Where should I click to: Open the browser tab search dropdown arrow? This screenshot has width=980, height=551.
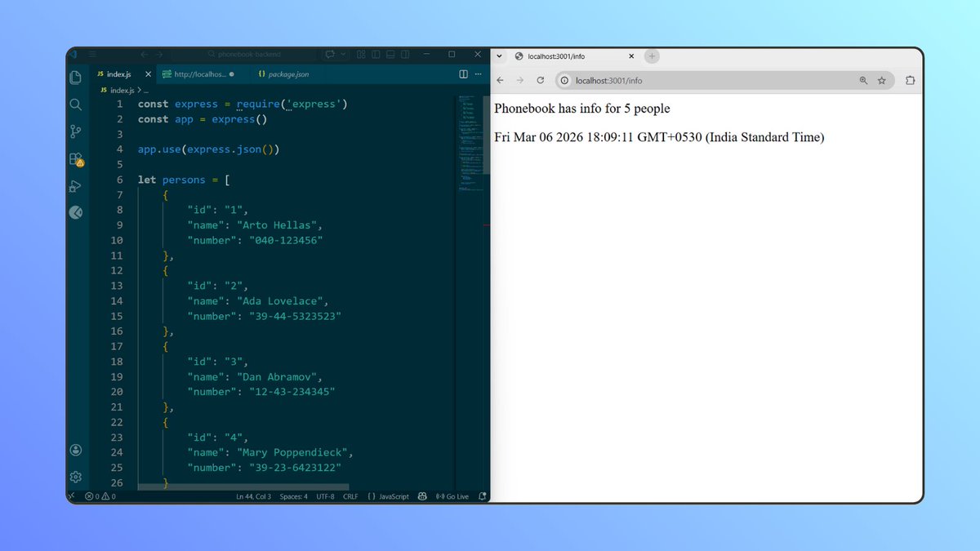click(499, 56)
